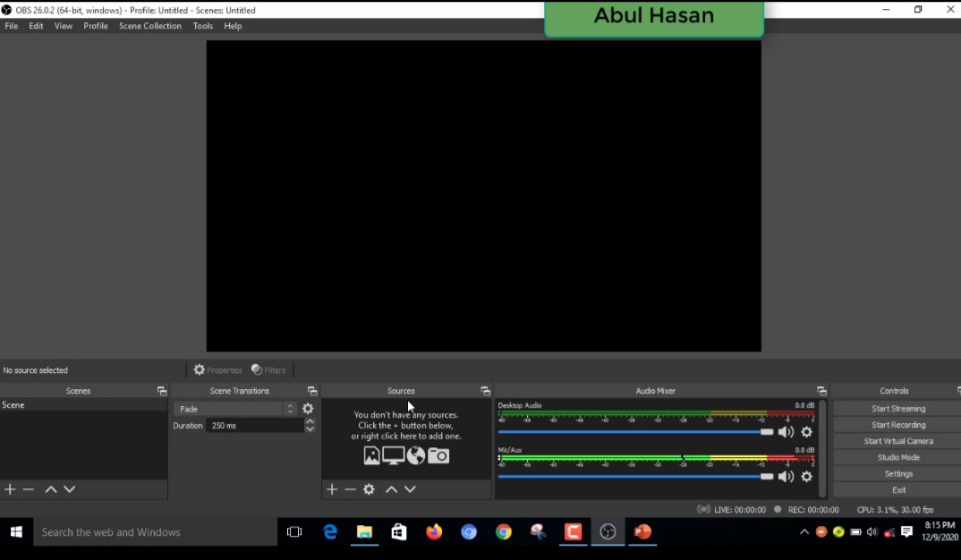This screenshot has height=560, width=961.
Task: Show hidden system tray icons
Action: pos(804,531)
